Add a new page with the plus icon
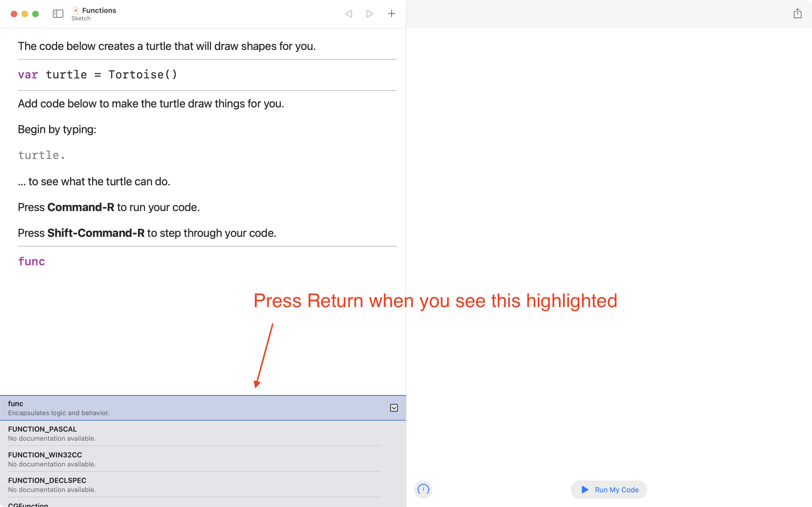812x507 pixels. (391, 14)
